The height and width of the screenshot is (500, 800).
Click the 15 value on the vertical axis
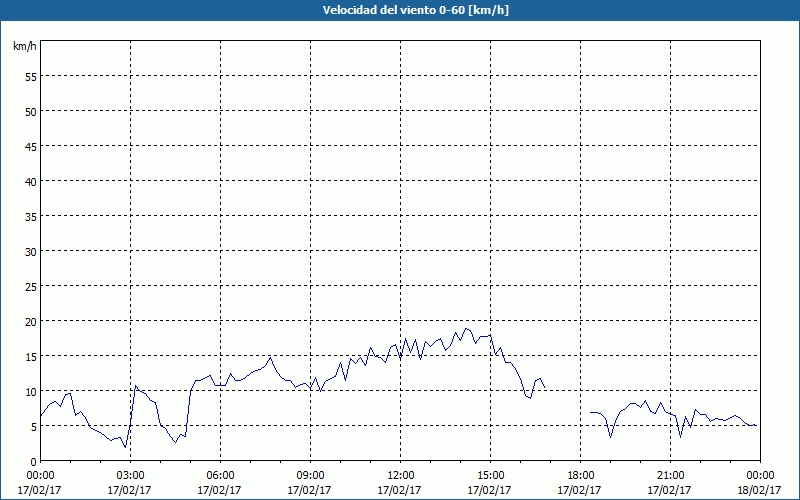(31, 356)
